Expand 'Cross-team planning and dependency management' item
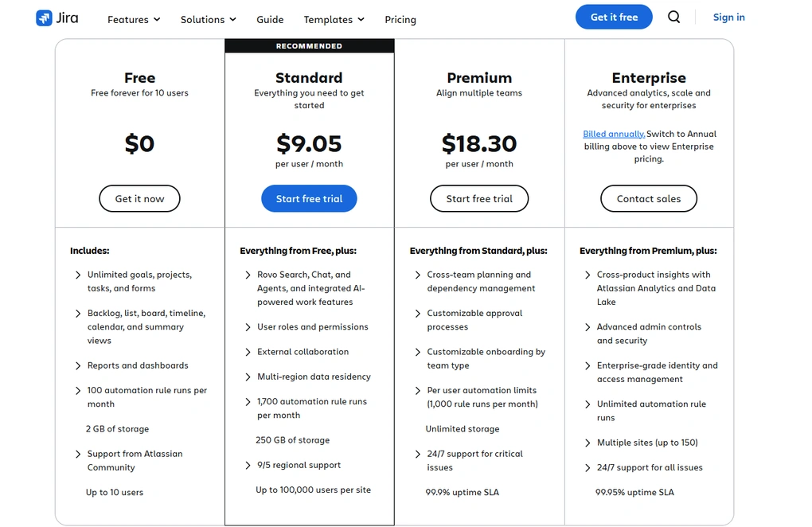This screenshot has width=812, height=527. coord(417,275)
